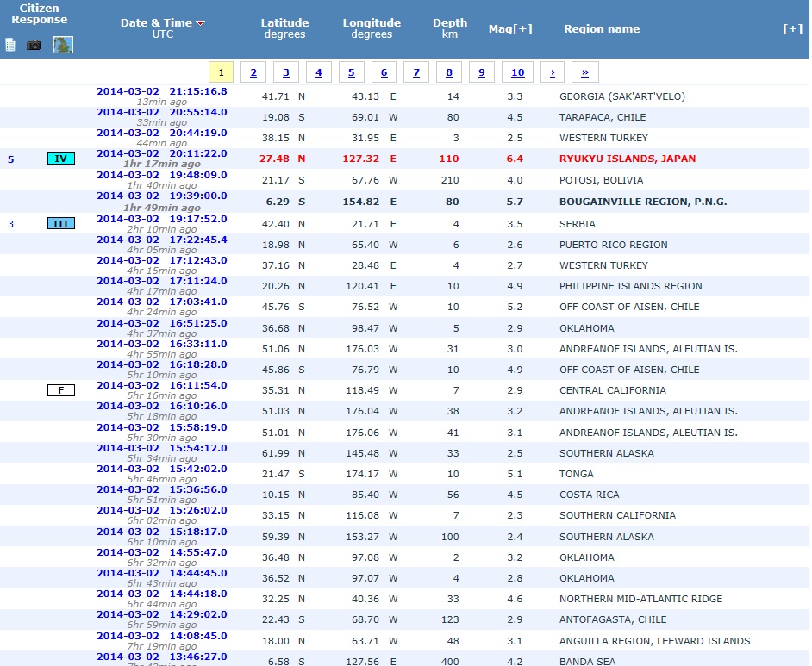Select the BANDA SEA region text
The height and width of the screenshot is (666, 812).
(588, 662)
